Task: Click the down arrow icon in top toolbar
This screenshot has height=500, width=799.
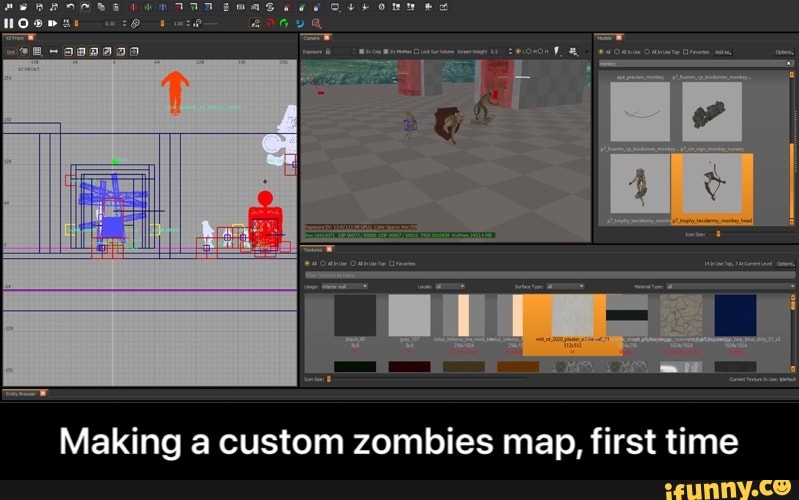Action: [351, 7]
